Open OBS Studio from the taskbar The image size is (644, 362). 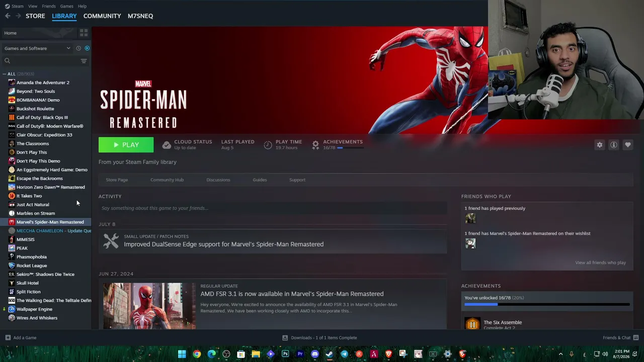coord(226,354)
